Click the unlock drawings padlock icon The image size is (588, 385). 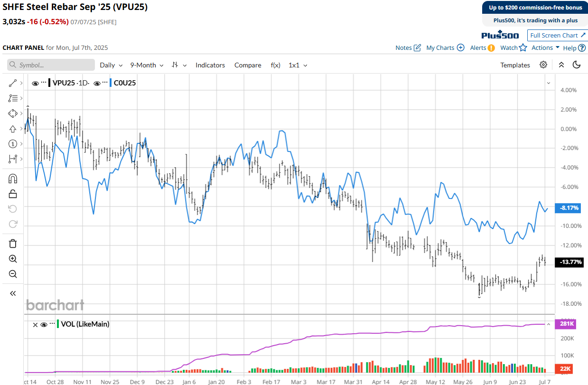[13, 194]
